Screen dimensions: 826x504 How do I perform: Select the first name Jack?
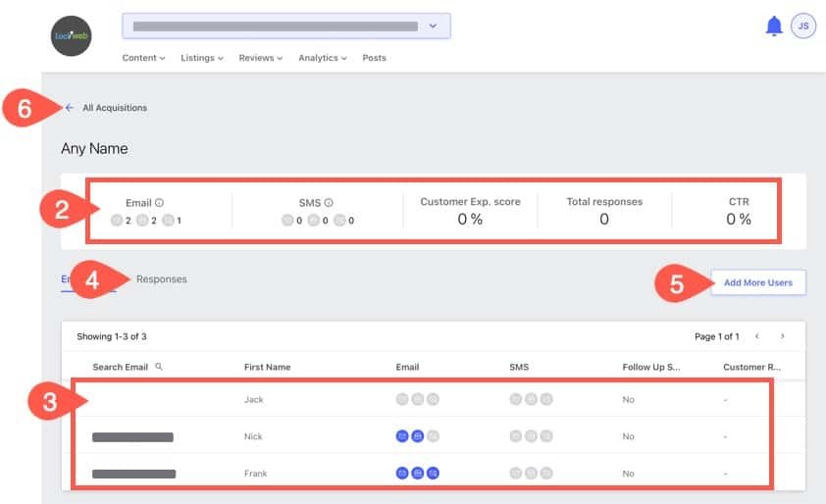tap(253, 399)
